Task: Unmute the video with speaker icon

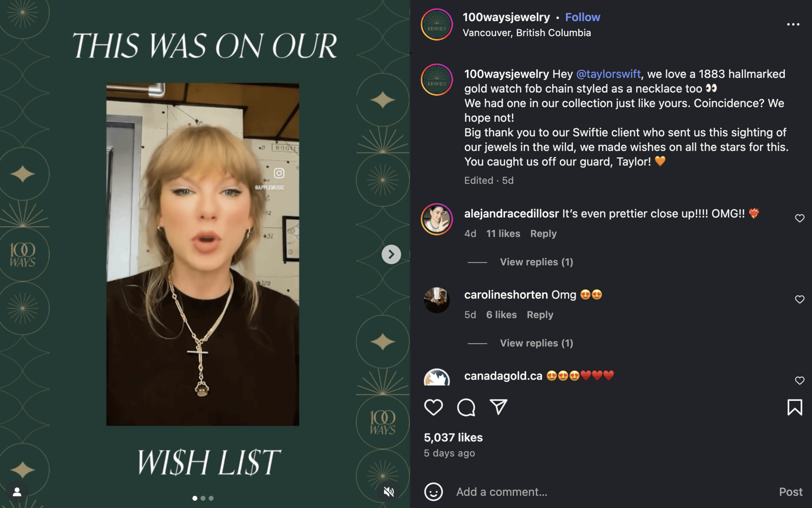Action: click(x=389, y=492)
